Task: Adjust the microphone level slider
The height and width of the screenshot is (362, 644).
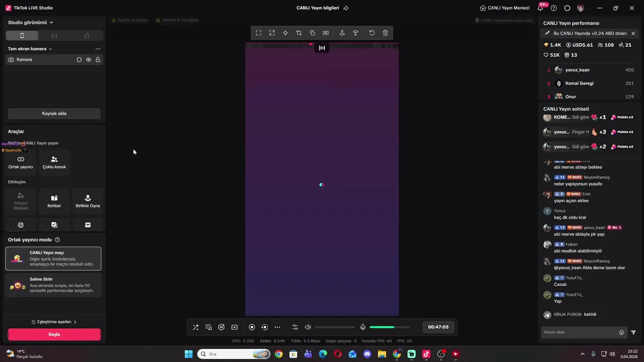Action: click(x=389, y=327)
